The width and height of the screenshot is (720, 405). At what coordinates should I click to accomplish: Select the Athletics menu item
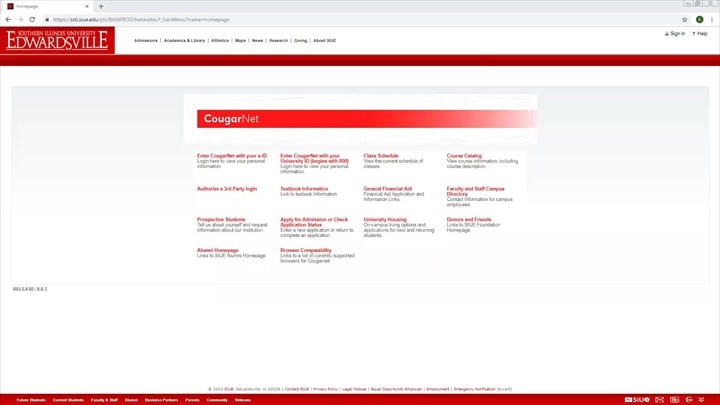[220, 41]
